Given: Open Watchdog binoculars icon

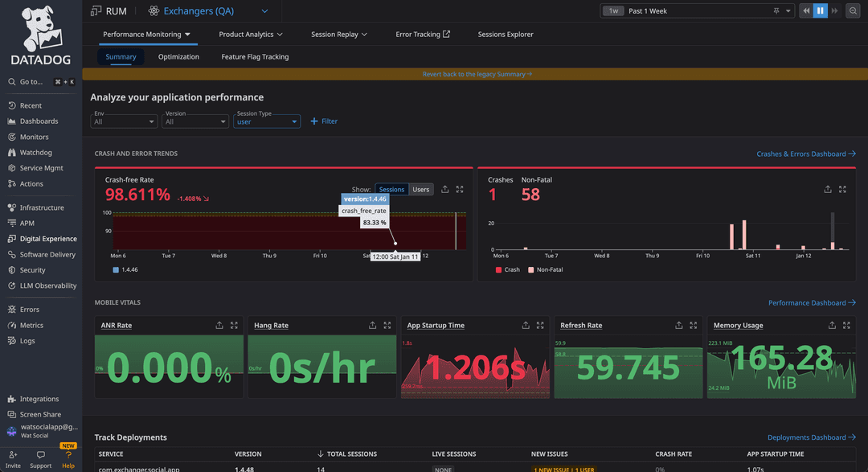Looking at the screenshot, I should coord(11,152).
